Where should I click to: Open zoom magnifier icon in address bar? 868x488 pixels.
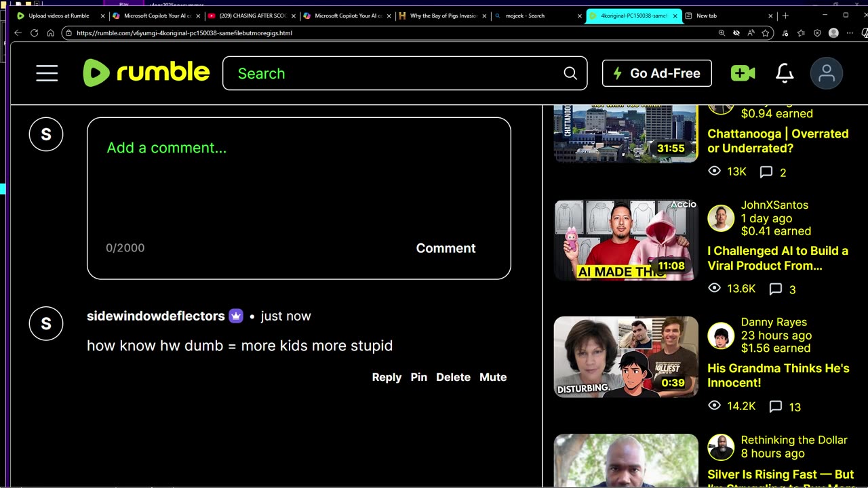coord(722,33)
